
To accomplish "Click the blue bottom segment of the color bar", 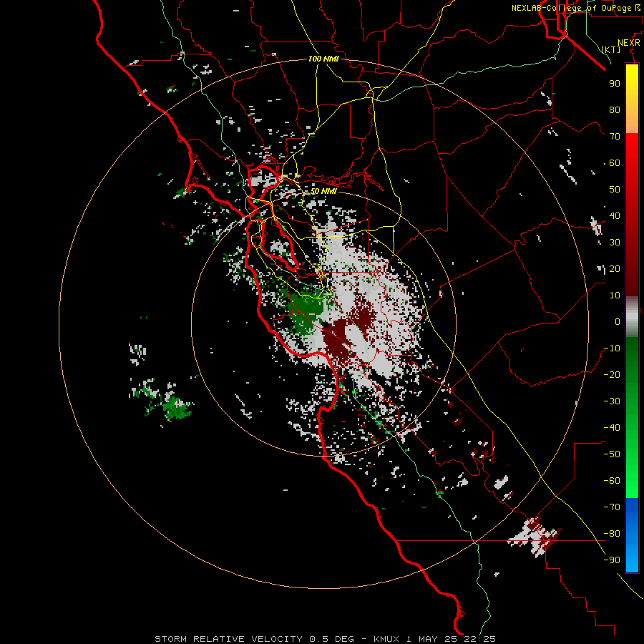I will pos(632,535).
